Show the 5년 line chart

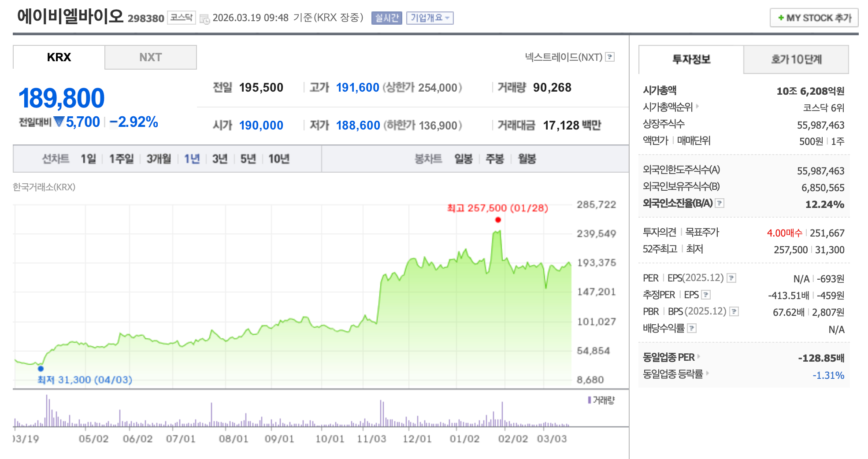[x=248, y=159]
